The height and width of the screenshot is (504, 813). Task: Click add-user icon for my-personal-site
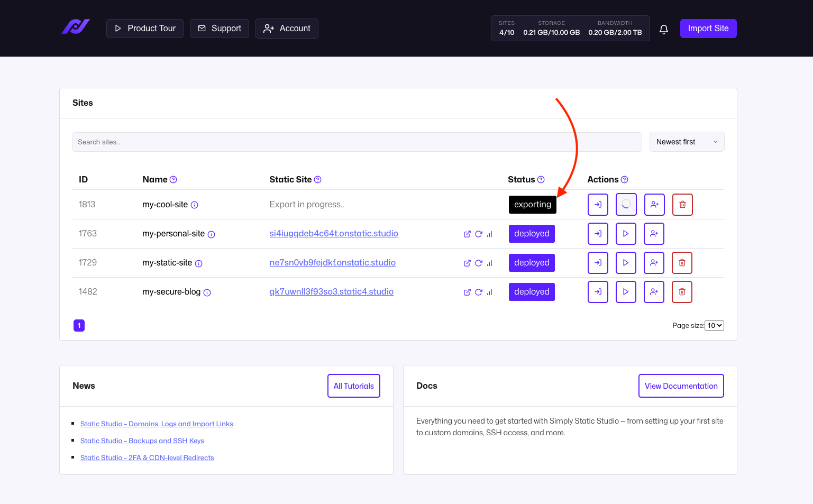click(x=654, y=234)
